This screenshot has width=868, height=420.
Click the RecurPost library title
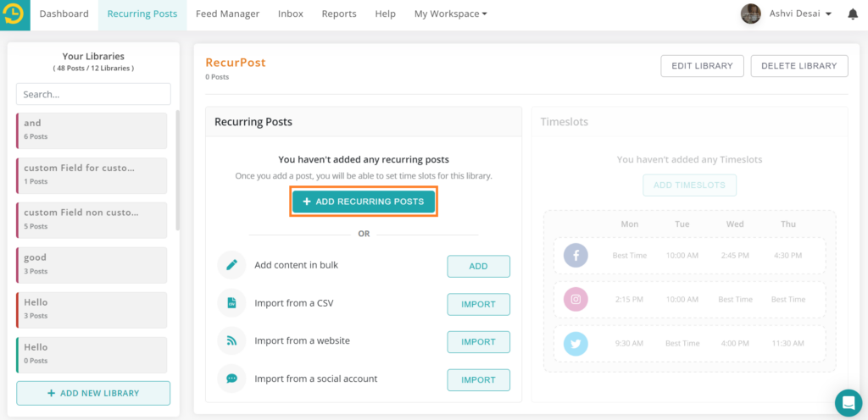pos(236,63)
